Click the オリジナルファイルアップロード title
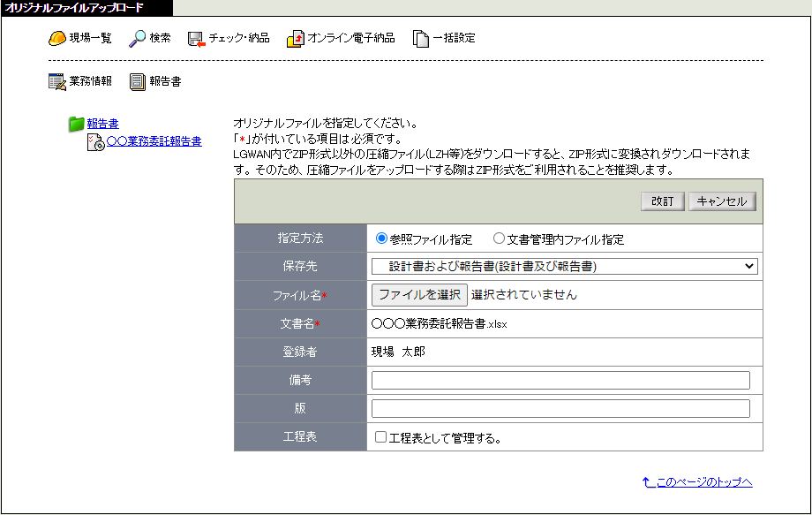The height and width of the screenshot is (515, 812). pos(74,8)
